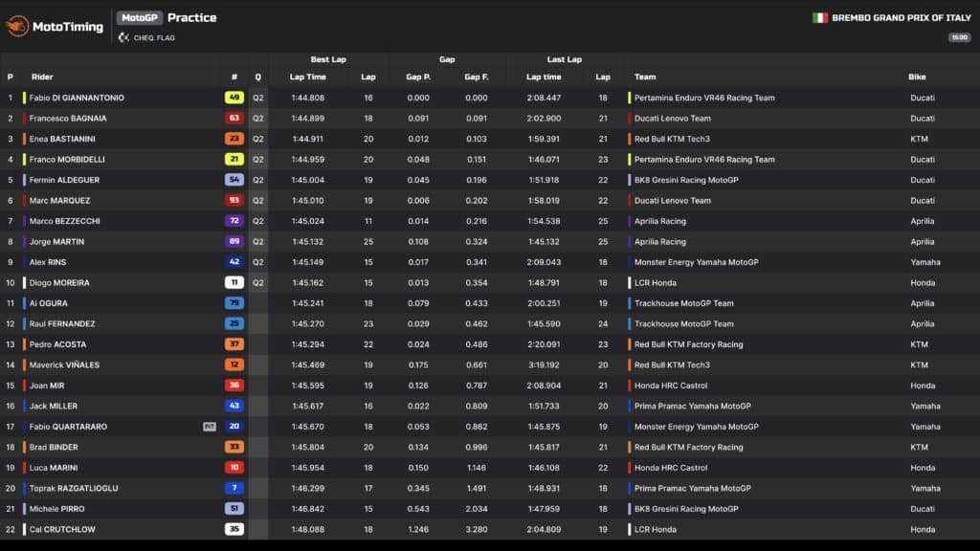980x551 pixels.
Task: Click the Gap P. column header
Action: (x=418, y=77)
